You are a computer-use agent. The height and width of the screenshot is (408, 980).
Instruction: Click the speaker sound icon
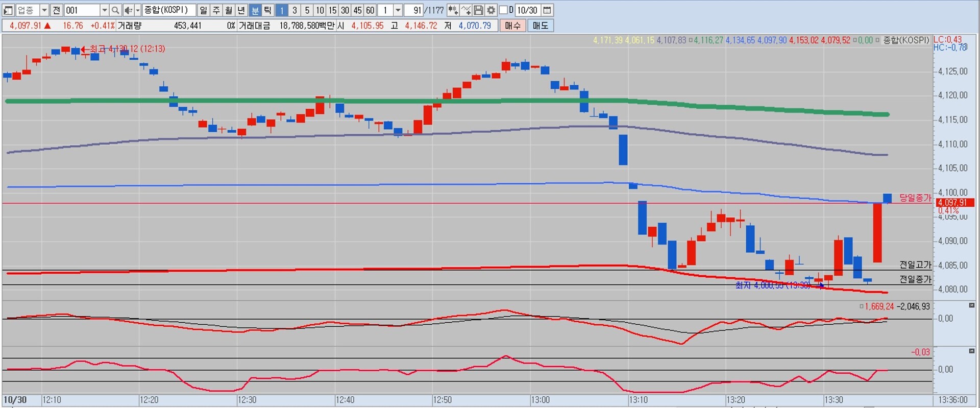click(x=128, y=10)
